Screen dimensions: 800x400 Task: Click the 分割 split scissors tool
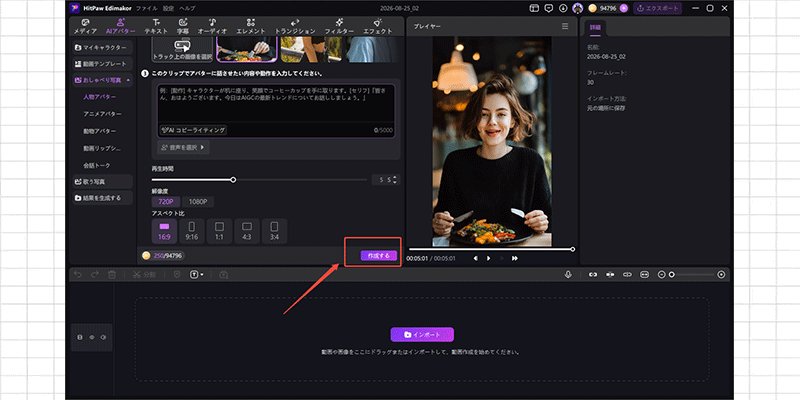coord(144,274)
